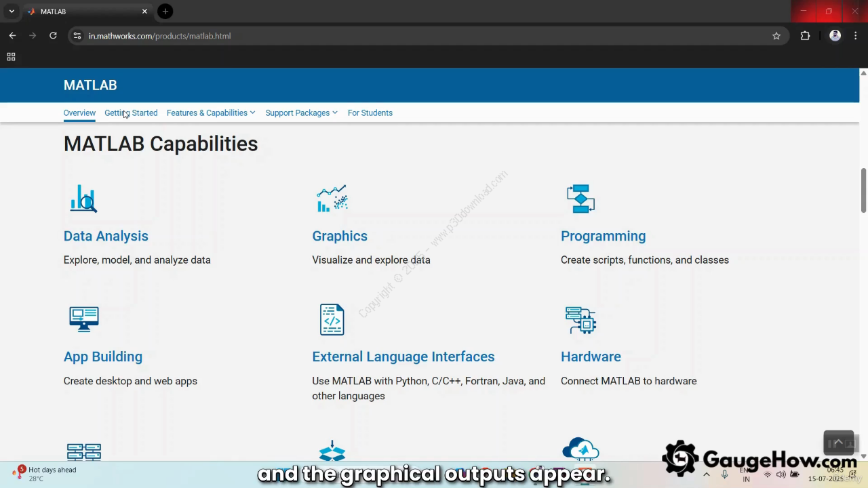
Task: Open volume speaker tray icon
Action: click(781, 474)
